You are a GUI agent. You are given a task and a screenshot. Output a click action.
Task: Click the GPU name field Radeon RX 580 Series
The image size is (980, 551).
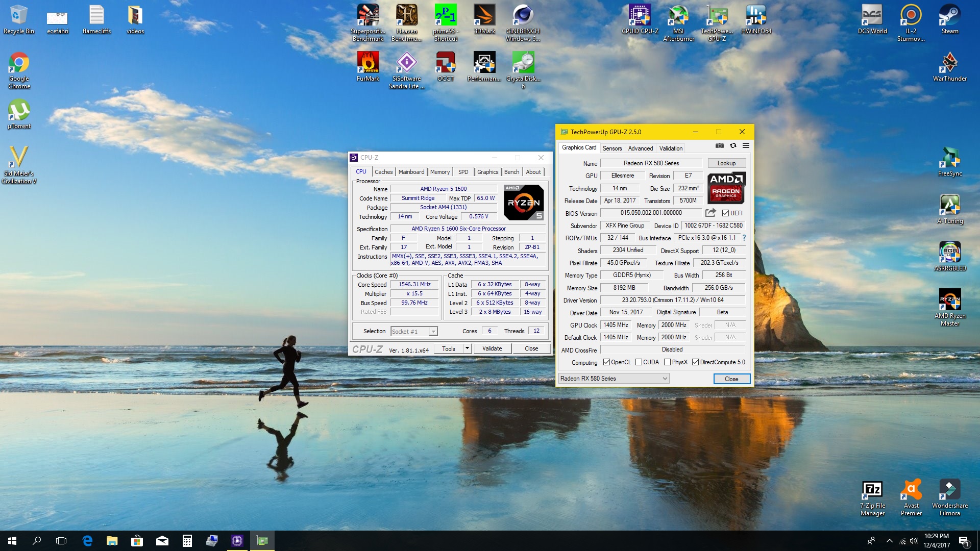click(x=651, y=163)
